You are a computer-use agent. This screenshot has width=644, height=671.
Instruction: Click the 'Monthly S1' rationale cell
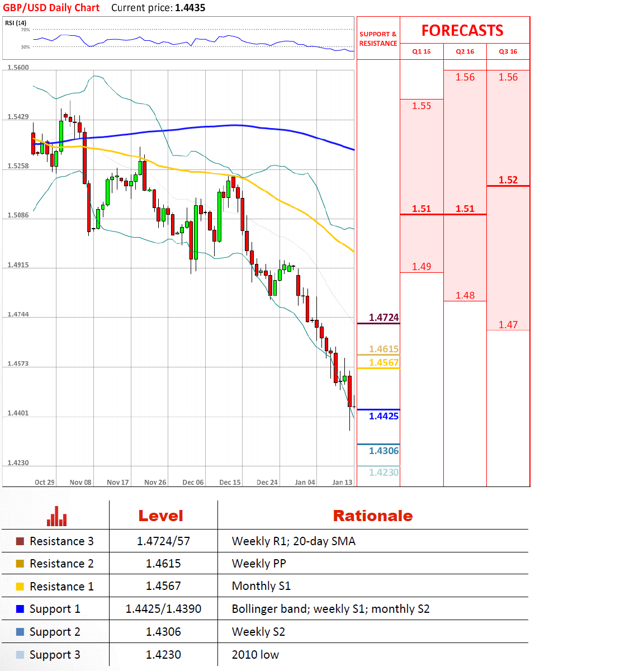[x=261, y=587]
